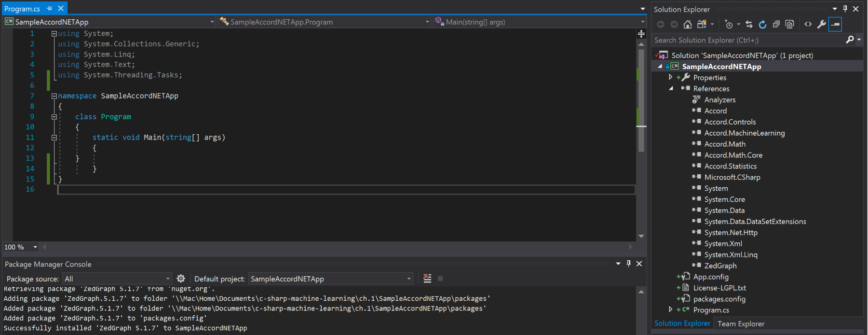Open the Default project dropdown
The height and width of the screenshot is (335, 868).
(331, 279)
